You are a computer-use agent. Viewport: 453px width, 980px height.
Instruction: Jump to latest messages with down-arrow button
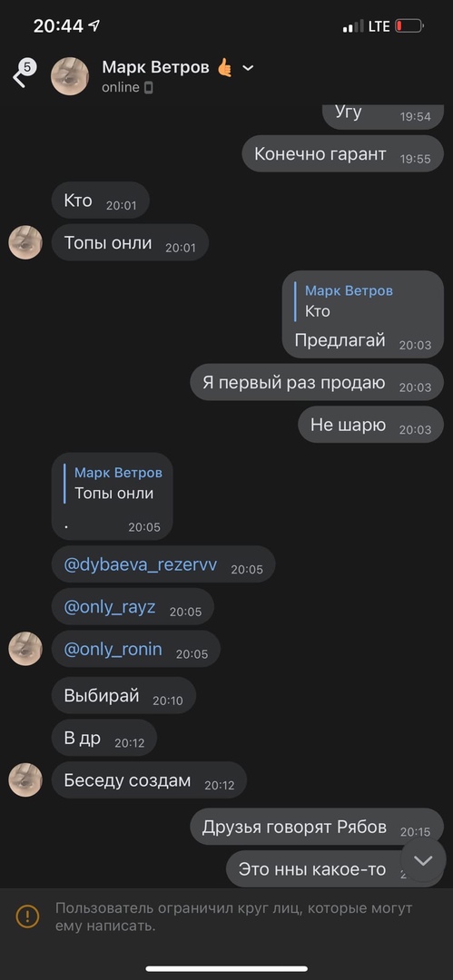click(423, 860)
